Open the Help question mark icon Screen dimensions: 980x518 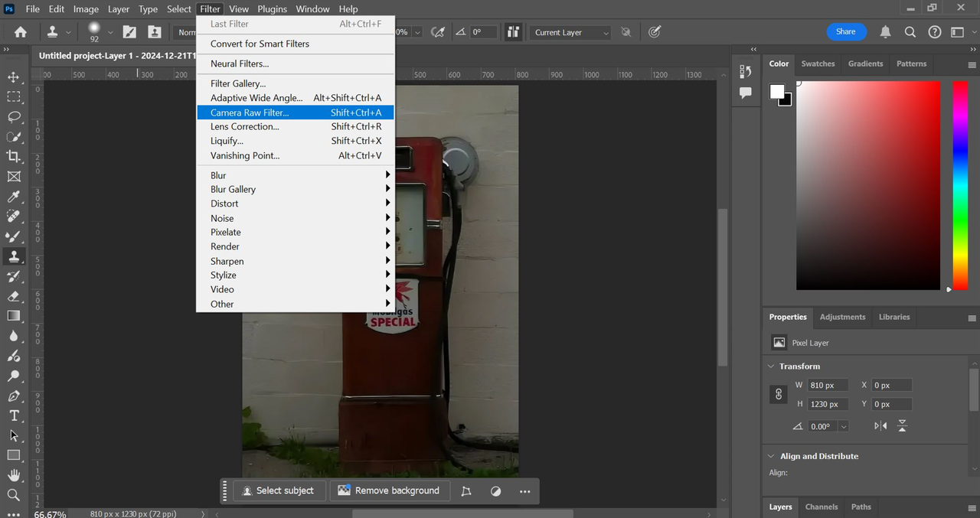(935, 32)
